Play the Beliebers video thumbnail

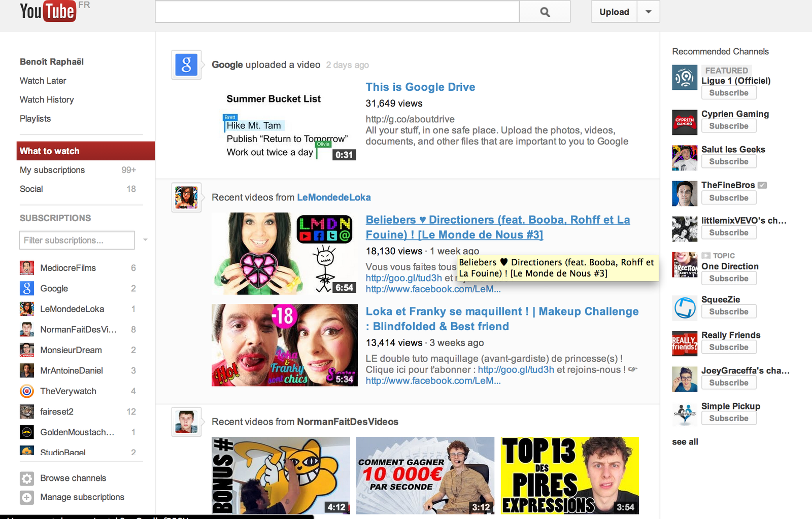(285, 254)
